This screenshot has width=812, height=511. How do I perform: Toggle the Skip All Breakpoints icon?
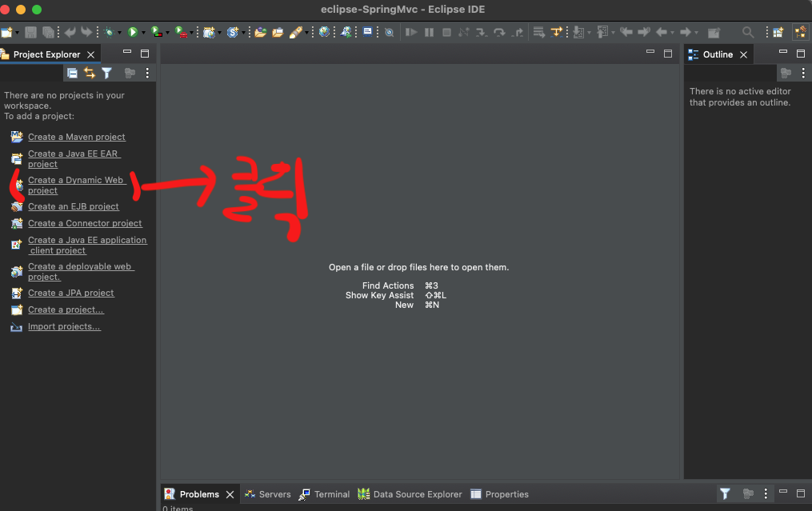pos(390,33)
